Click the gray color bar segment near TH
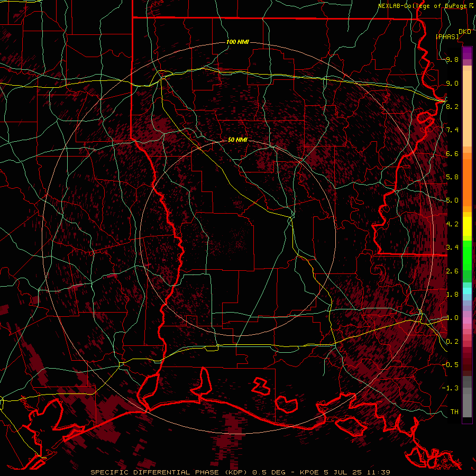This screenshot has height=476, width=476. click(467, 406)
